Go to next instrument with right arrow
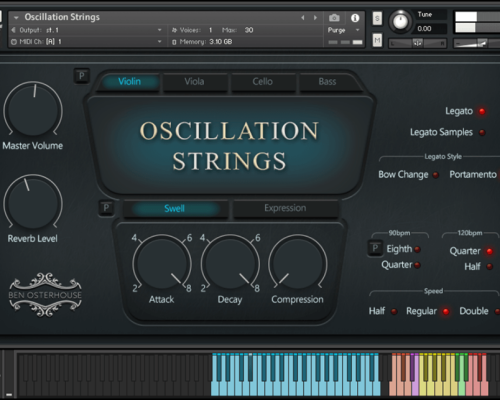 [315, 18]
